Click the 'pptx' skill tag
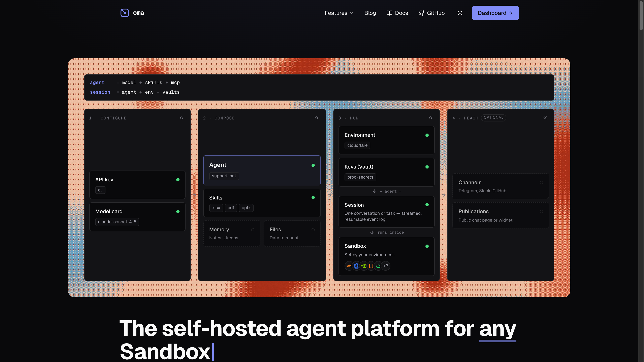Image resolution: width=644 pixels, height=362 pixels. (x=246, y=208)
